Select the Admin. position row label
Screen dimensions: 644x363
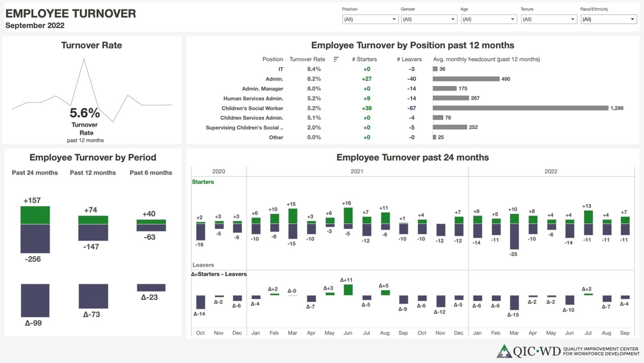(x=274, y=79)
